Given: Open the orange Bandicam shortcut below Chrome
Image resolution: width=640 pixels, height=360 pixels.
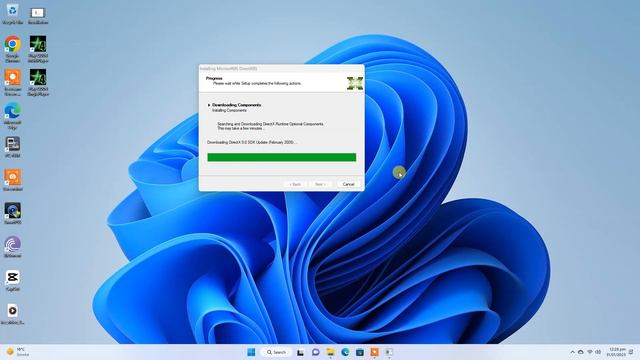Looking at the screenshot, I should 13,82.
